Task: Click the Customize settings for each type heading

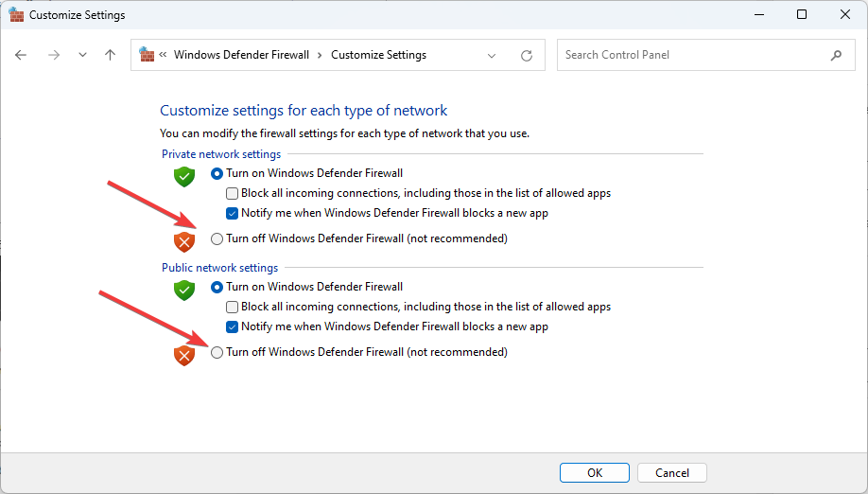Action: pyautogui.click(x=304, y=110)
